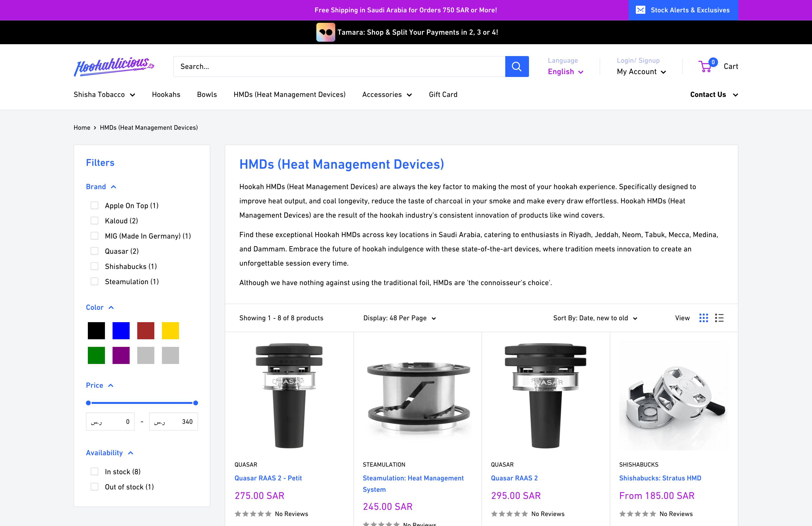
Task: Select the purple color swatch
Action: 121,355
